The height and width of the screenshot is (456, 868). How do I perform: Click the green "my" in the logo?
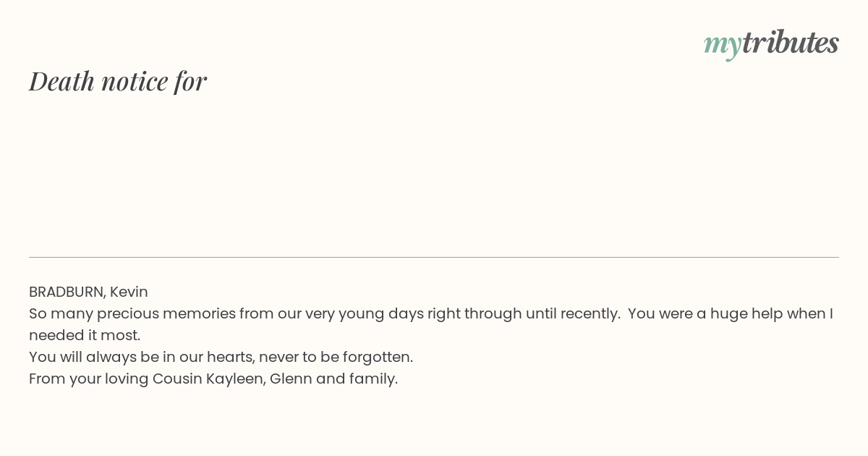[x=723, y=46]
